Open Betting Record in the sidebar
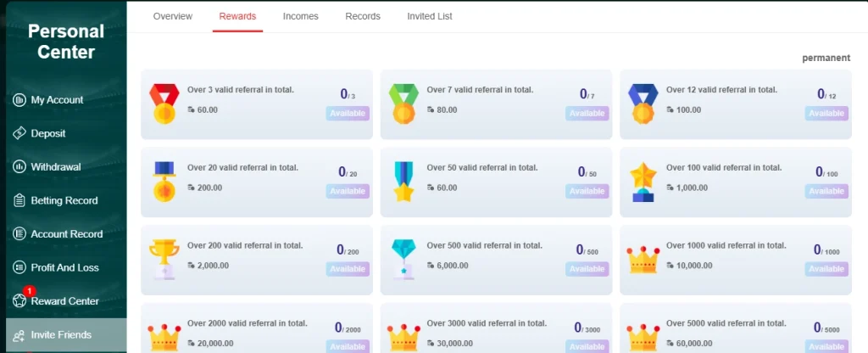868x353 pixels. (64, 200)
